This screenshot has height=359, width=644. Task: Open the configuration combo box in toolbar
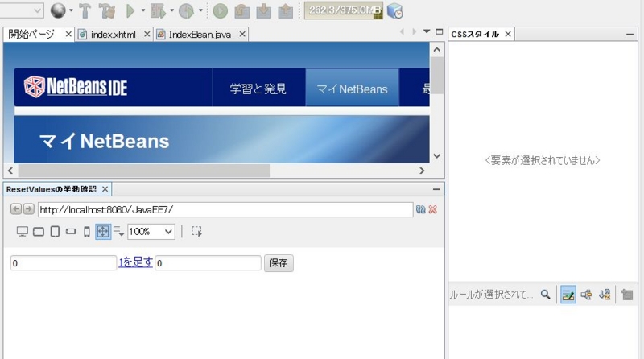[x=22, y=10]
